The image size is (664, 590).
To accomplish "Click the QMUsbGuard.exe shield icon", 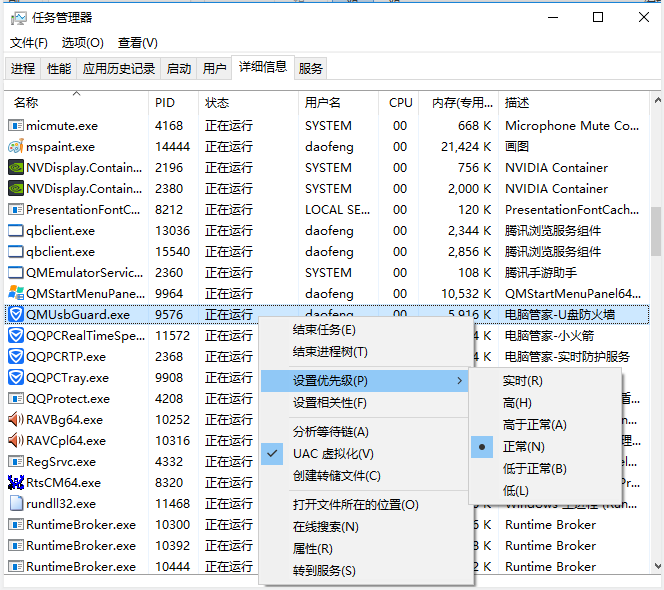I will click(16, 315).
